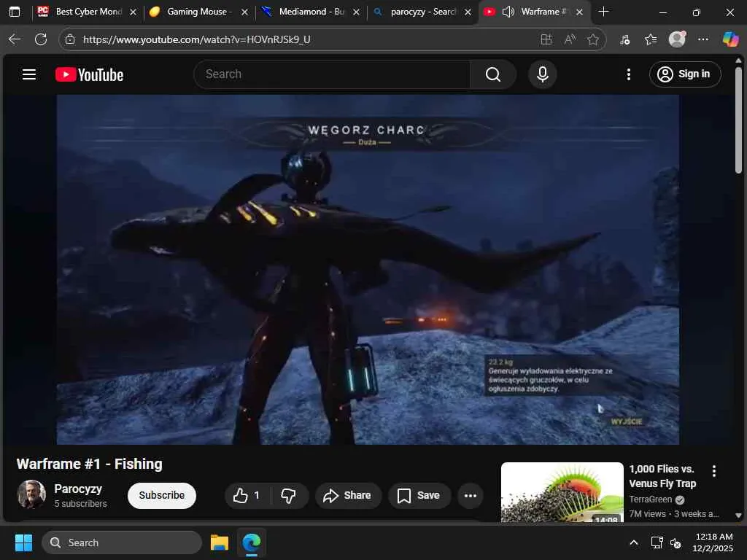Open the YouTube guide hamburger menu
Screen dimensions: 747x560
[29, 74]
